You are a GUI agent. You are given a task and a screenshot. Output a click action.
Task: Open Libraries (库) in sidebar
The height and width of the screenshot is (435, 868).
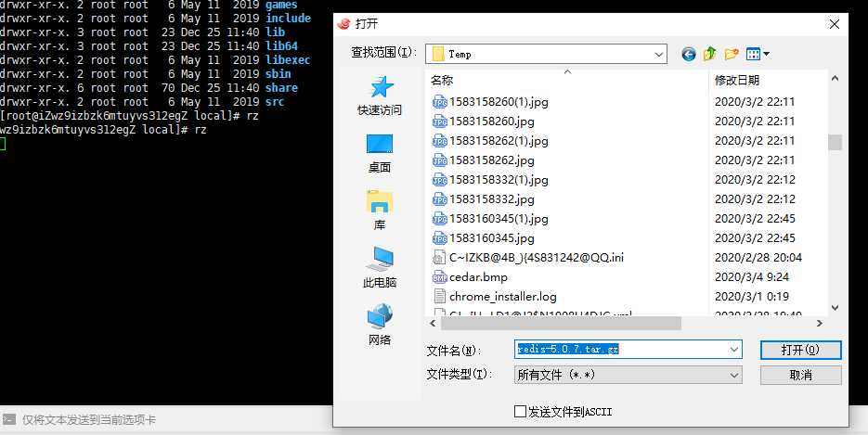[x=380, y=211]
